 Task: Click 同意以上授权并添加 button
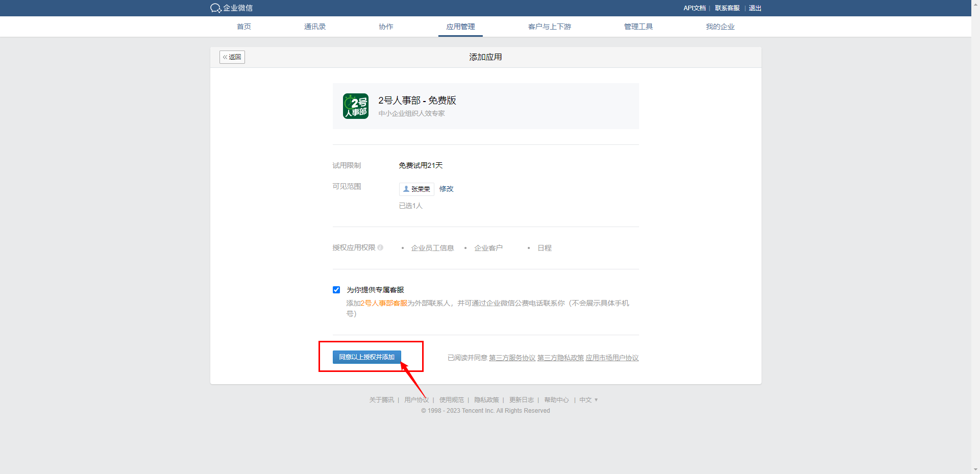pos(367,357)
